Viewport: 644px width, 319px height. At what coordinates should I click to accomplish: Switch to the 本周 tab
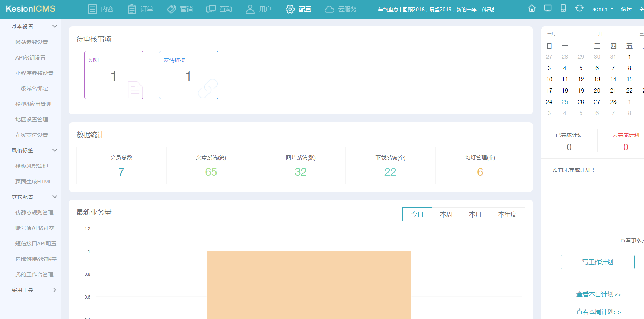point(446,214)
